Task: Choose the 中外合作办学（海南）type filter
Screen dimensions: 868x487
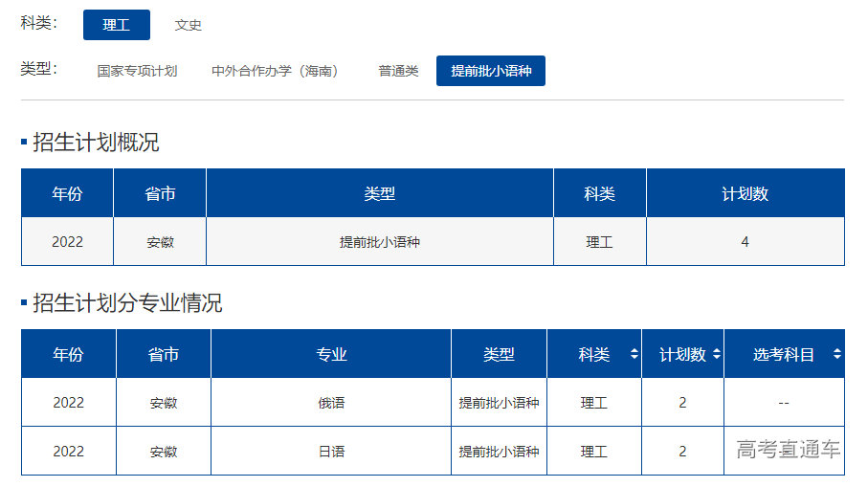Action: click(275, 71)
